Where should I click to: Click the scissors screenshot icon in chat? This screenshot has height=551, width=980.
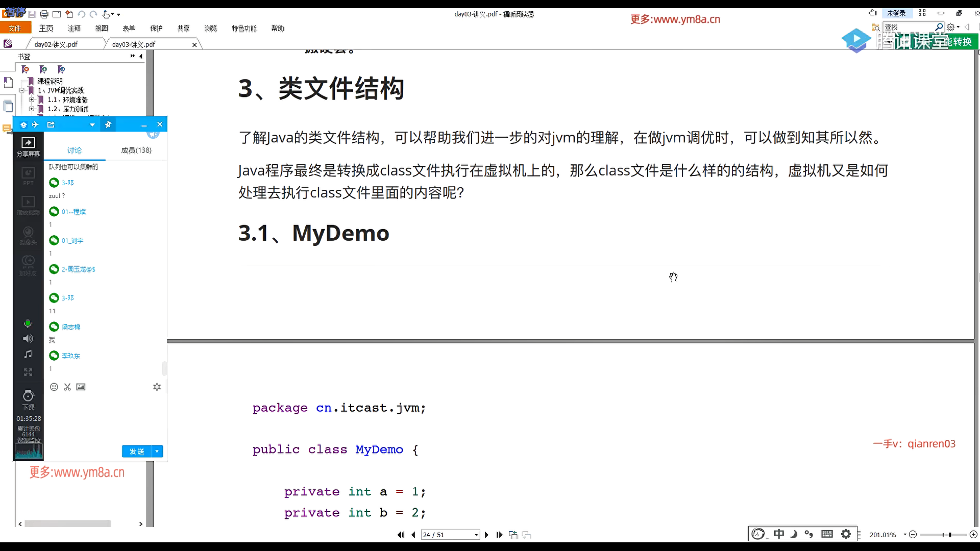tap(67, 387)
